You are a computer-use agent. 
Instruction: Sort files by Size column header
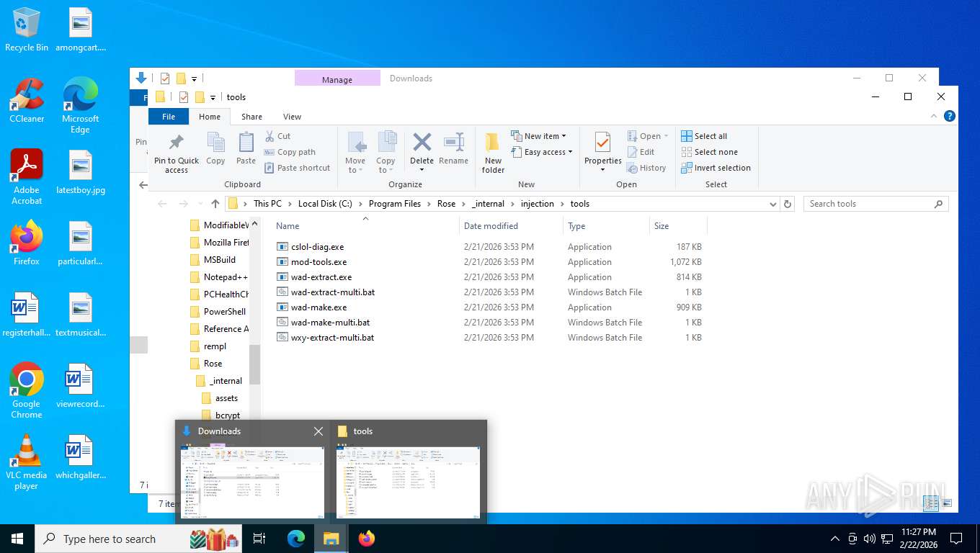click(x=678, y=226)
